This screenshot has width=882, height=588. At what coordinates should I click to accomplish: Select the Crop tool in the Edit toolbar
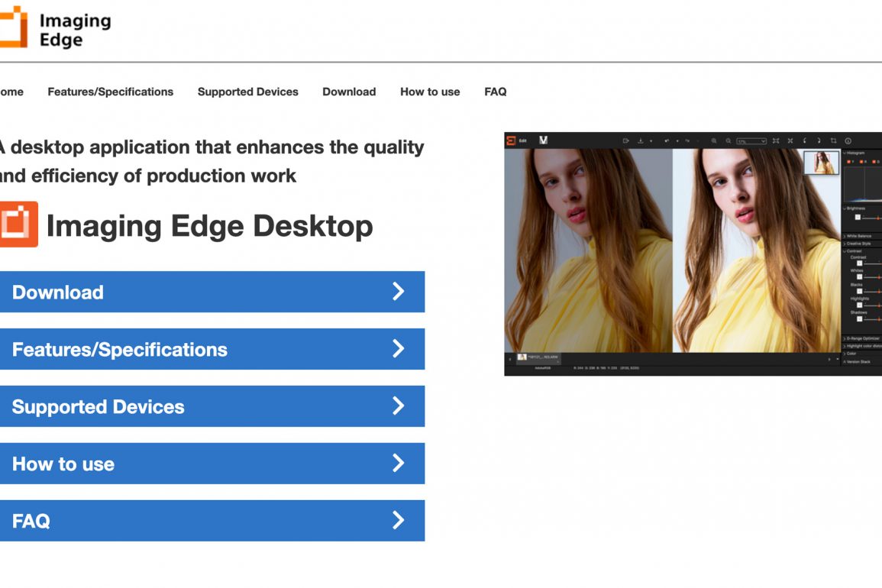[833, 141]
